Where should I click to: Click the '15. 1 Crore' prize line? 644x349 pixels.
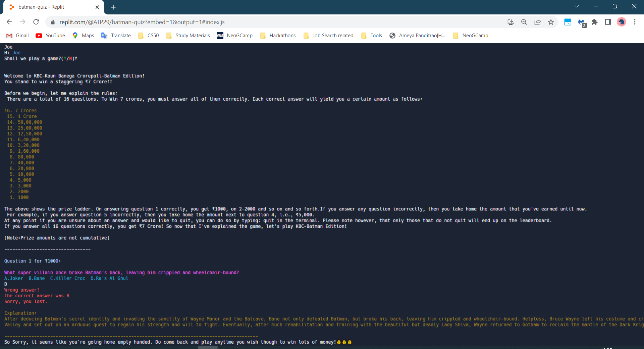(22, 116)
